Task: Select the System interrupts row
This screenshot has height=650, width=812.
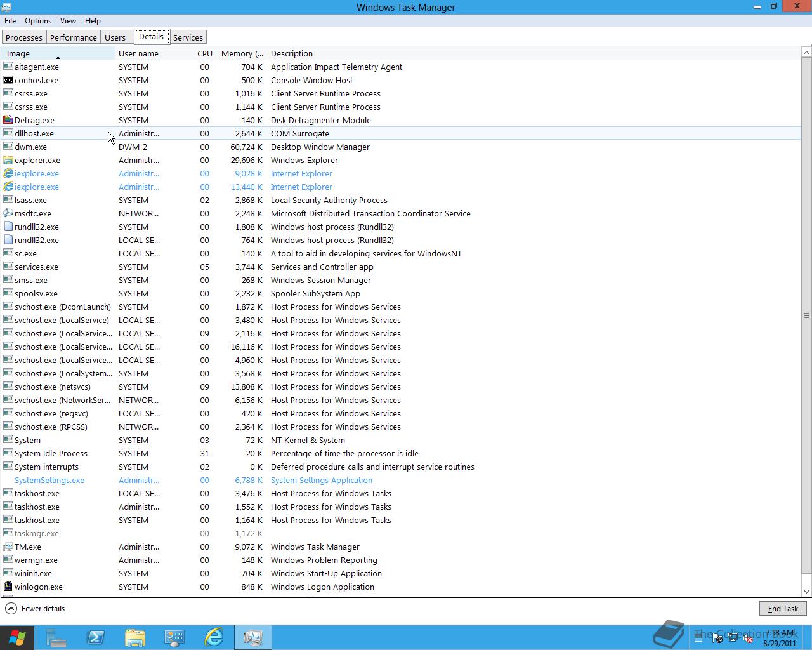Action: pos(401,467)
